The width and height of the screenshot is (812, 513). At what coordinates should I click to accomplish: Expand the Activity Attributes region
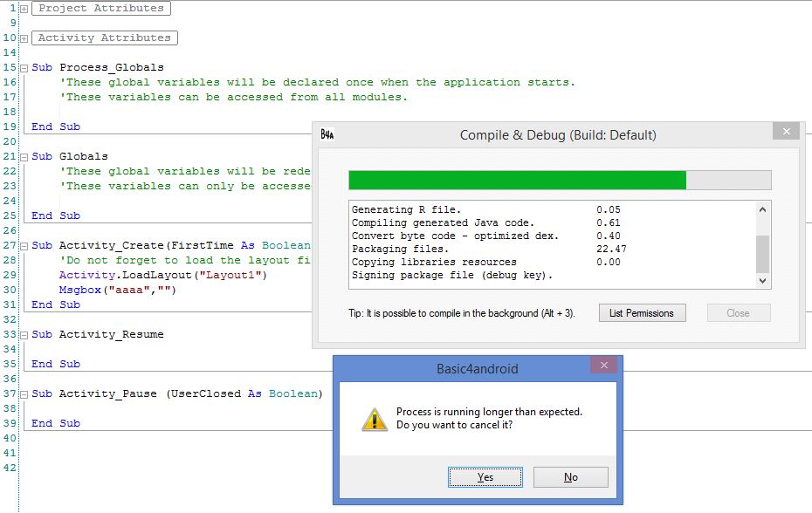click(24, 38)
